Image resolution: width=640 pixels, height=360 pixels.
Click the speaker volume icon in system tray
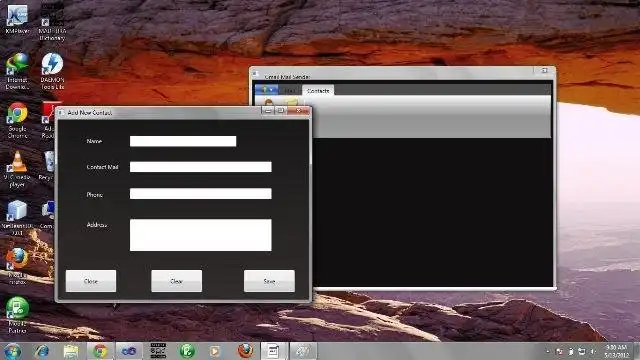click(x=593, y=351)
